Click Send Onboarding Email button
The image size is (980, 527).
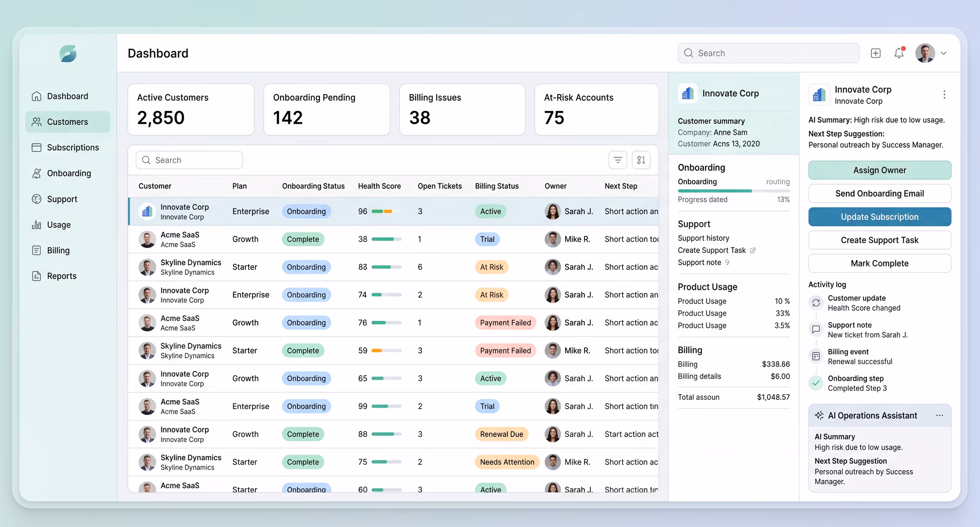880,193
